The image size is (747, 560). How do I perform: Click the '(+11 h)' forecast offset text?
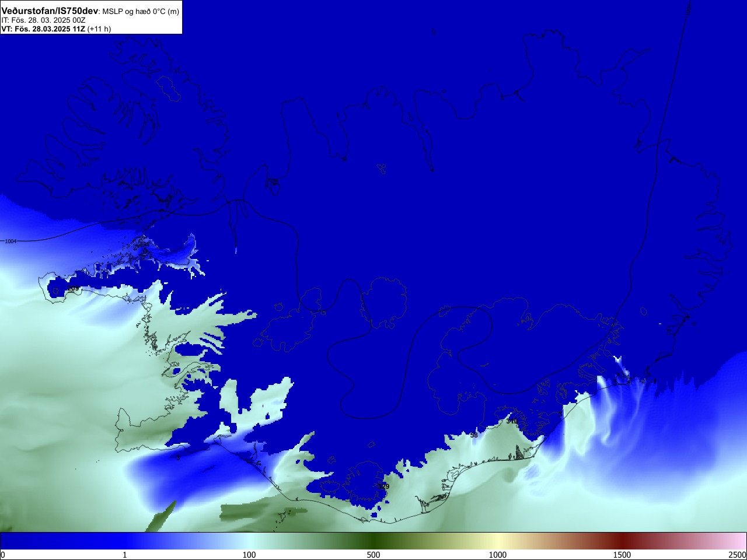[99, 29]
